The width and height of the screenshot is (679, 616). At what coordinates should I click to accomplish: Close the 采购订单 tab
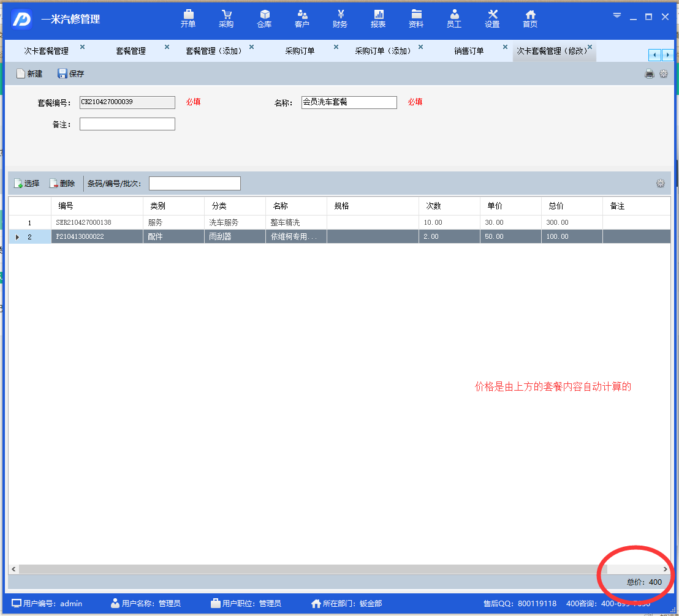coord(336,47)
